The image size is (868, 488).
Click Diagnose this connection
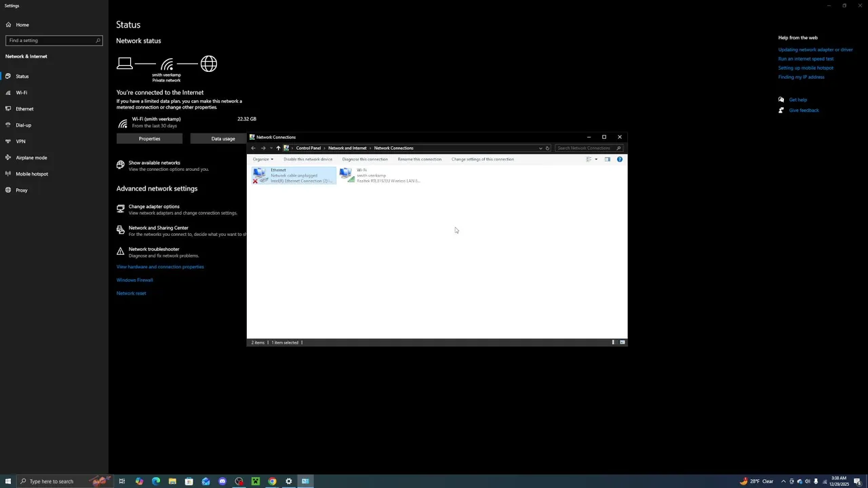coord(365,159)
